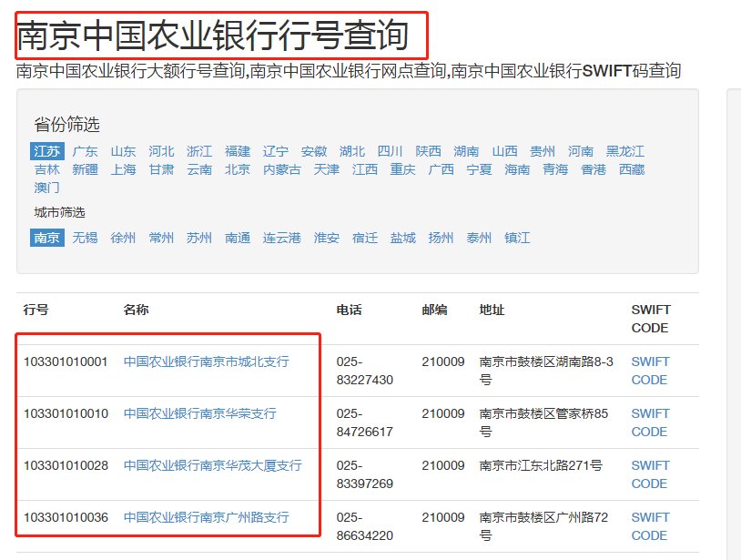This screenshot has width=741, height=560.
Task: Filter by 扬州 city
Action: point(441,238)
